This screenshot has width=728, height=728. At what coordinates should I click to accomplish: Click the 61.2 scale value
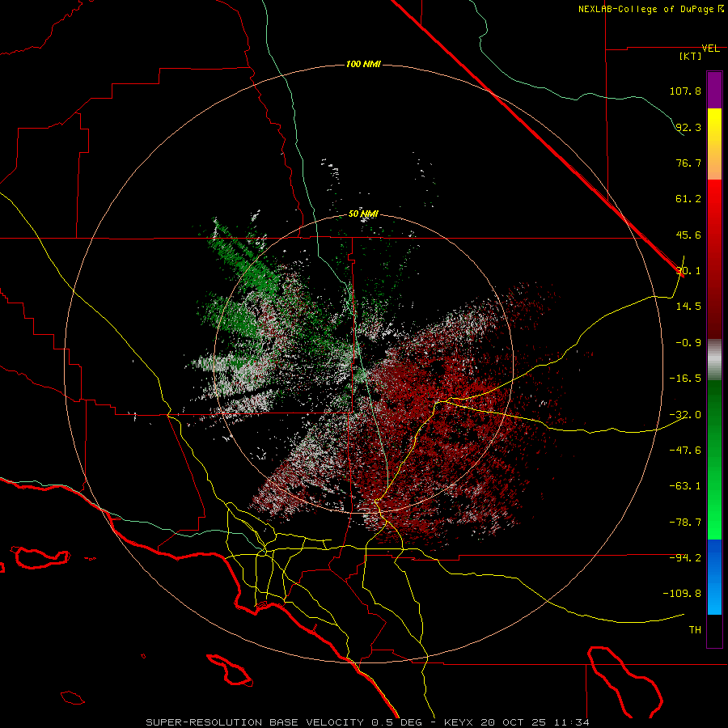pos(688,199)
